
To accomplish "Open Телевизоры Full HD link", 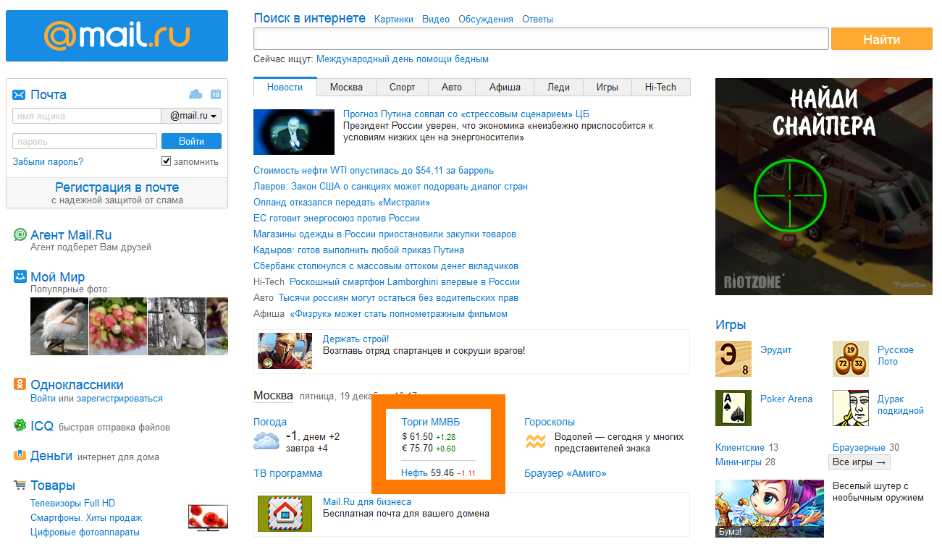I will pyautogui.click(x=72, y=503).
